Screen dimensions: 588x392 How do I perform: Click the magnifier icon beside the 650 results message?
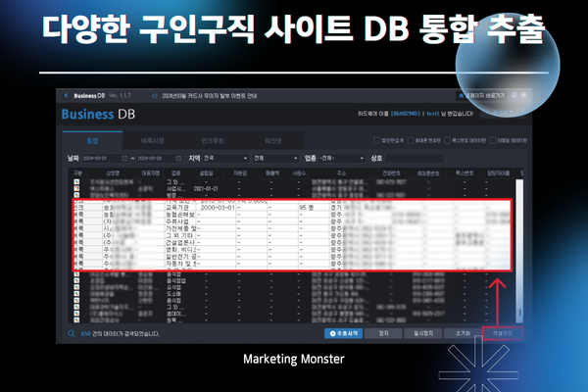tap(72, 333)
